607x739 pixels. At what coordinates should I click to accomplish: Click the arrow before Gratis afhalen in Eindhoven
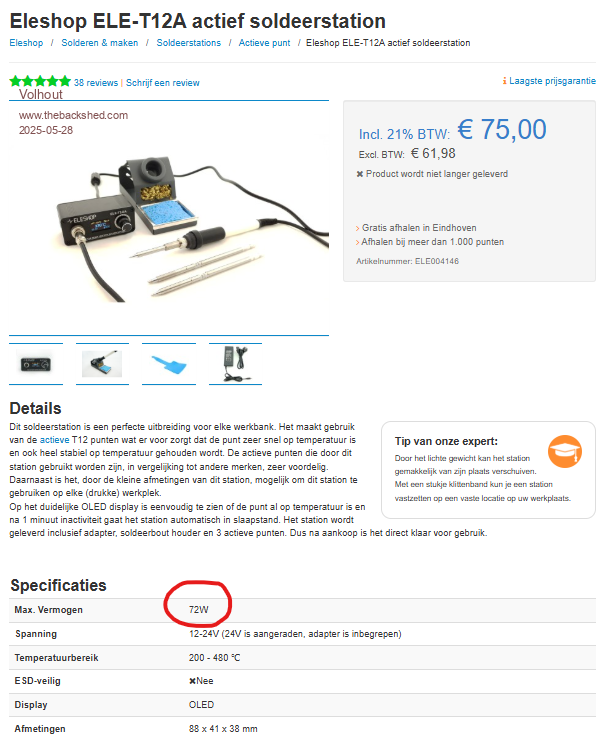[357, 229]
